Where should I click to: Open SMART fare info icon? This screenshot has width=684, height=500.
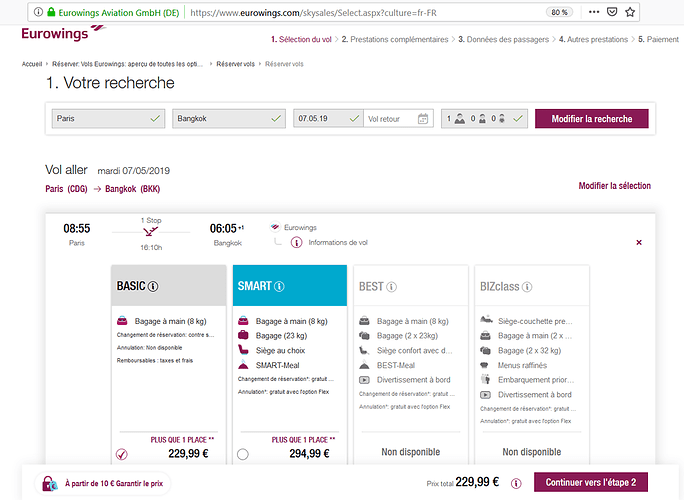click(x=279, y=287)
